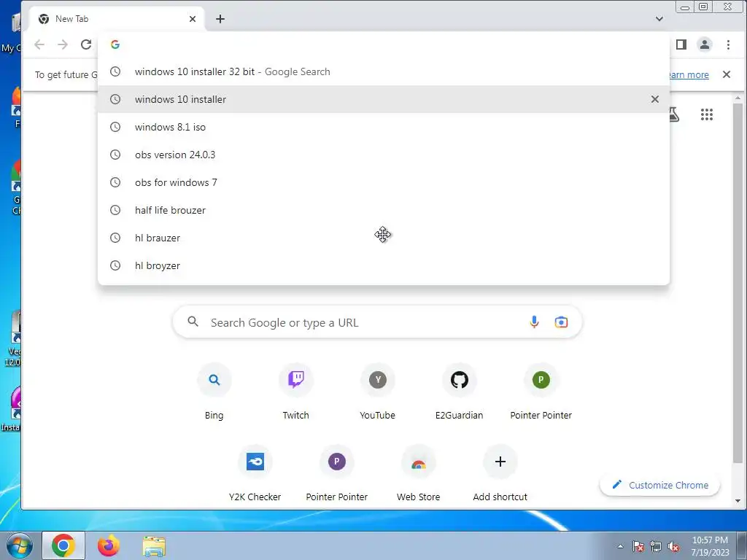Open the E2Guardian shortcut
747x560 pixels.
pyautogui.click(x=460, y=392)
